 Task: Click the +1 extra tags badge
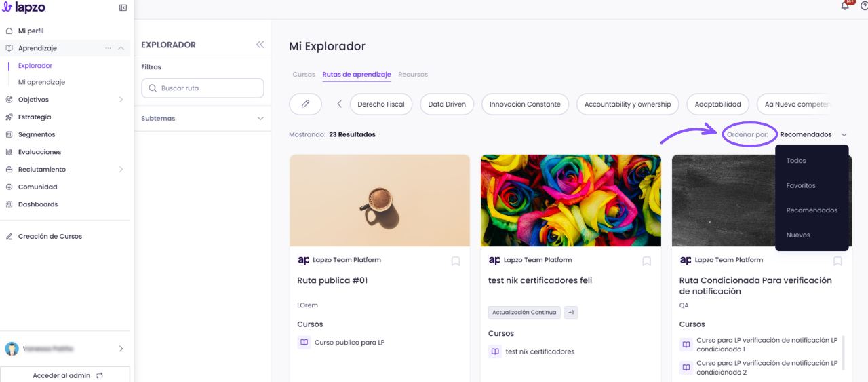pos(571,313)
